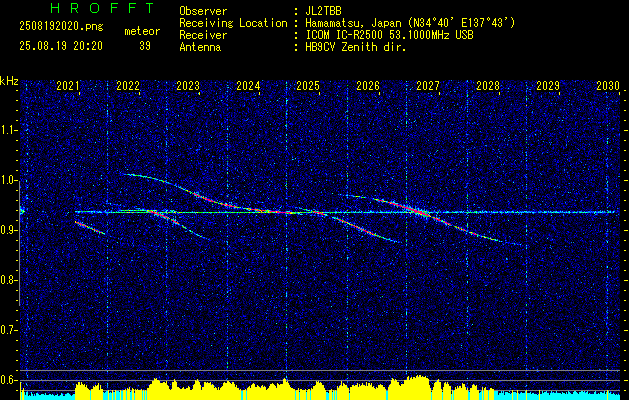Screen dimensions: 629x400
Task: Click the 2029 time marker
Action: [x=548, y=86]
